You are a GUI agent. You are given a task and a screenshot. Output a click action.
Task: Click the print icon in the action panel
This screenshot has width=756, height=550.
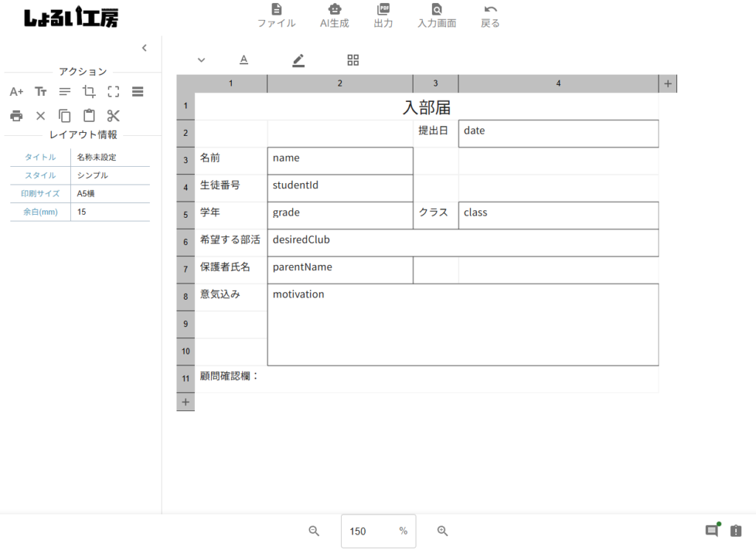tap(16, 116)
